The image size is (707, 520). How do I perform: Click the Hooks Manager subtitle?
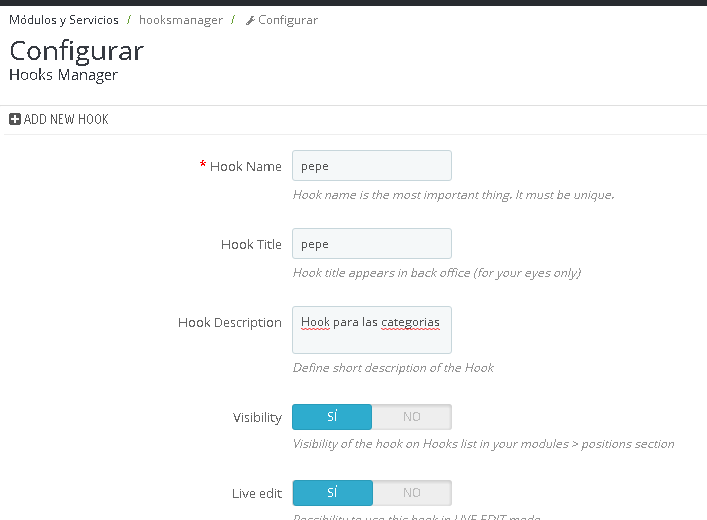click(x=63, y=75)
